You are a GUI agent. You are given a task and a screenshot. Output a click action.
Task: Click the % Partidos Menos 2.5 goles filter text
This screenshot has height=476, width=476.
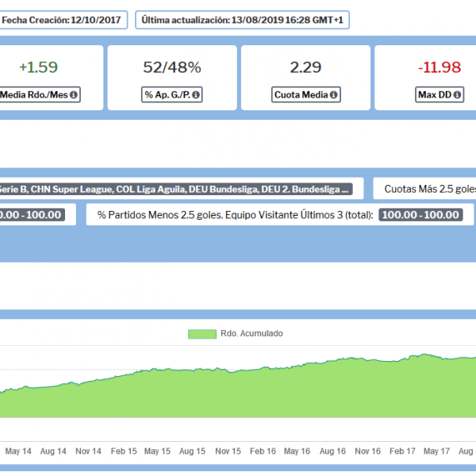(x=236, y=215)
